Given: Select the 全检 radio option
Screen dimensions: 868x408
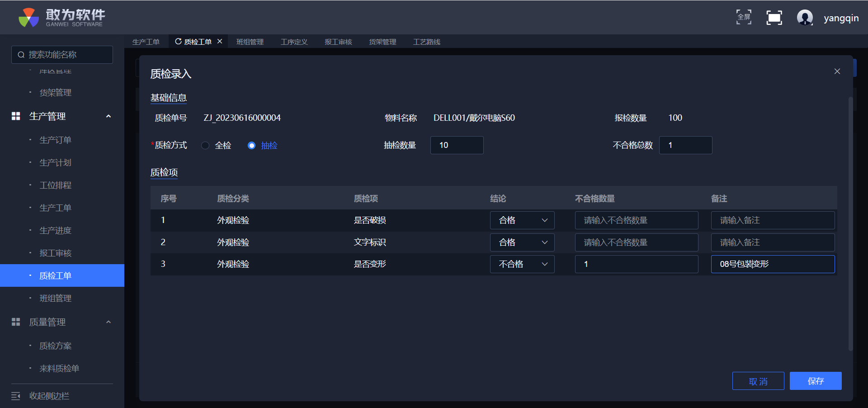Looking at the screenshot, I should [206, 145].
